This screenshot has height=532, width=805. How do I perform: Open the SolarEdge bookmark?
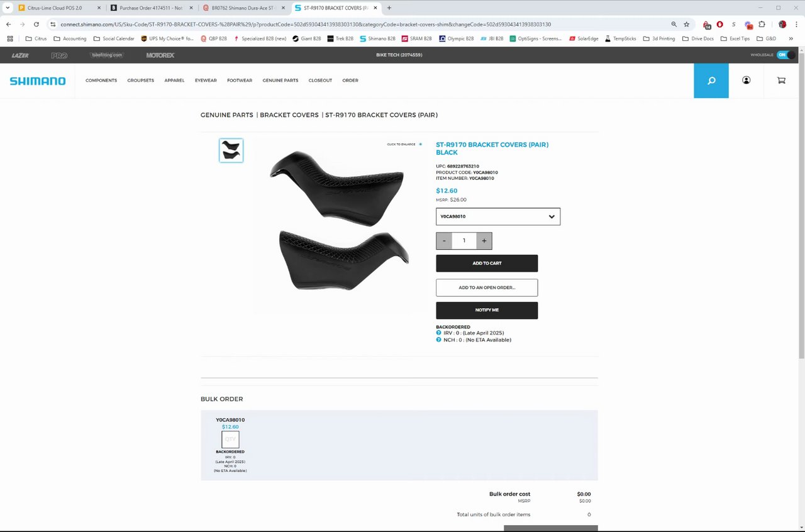(584, 38)
